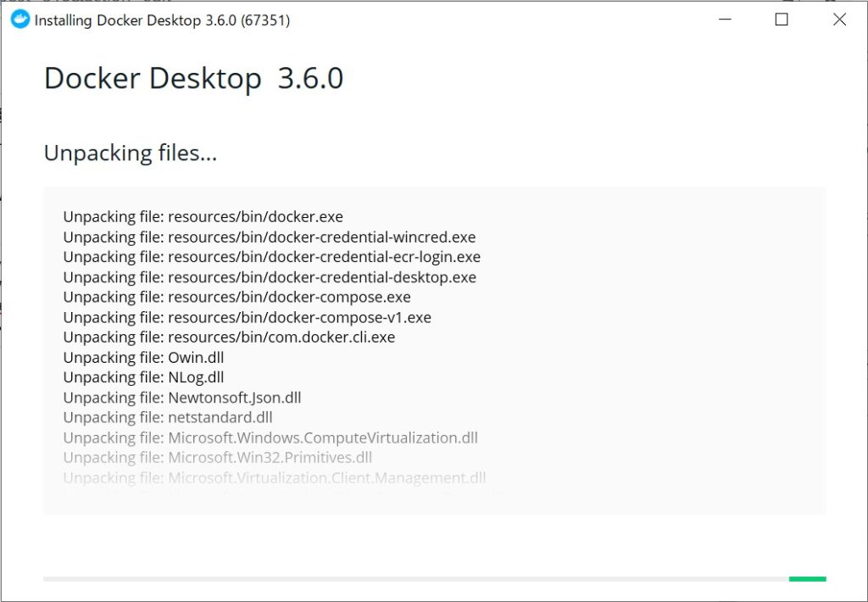
Task: Click the 'Docker Desktop 3.6.0' heading
Action: (x=194, y=78)
